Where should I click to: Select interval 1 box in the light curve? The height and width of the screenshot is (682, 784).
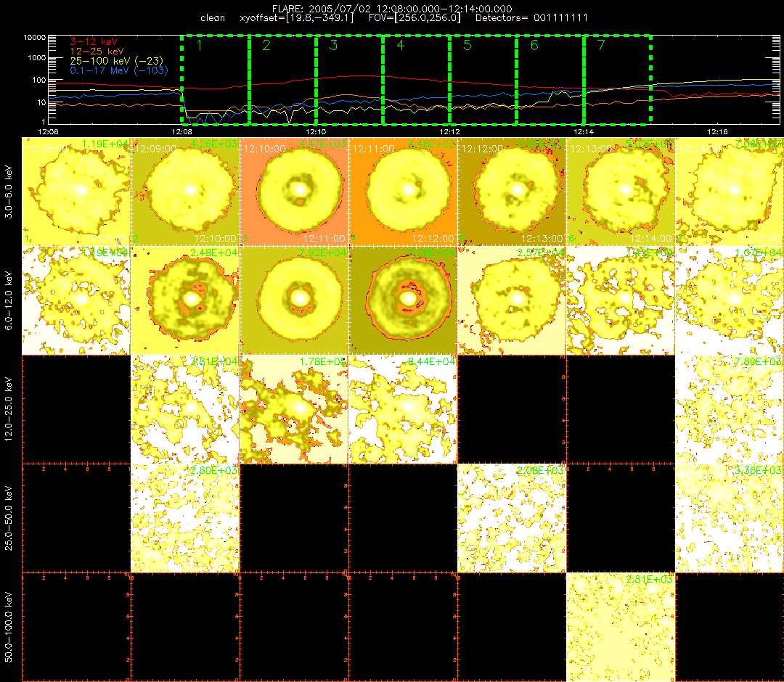tap(216, 79)
